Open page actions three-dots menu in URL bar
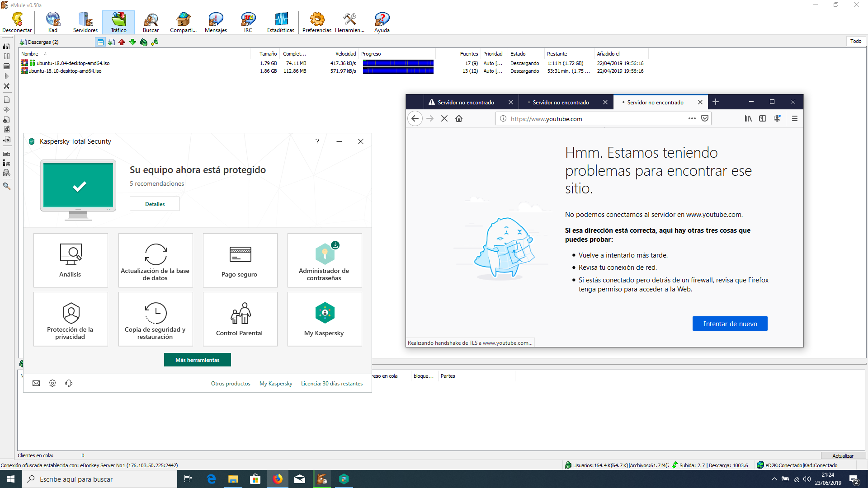The height and width of the screenshot is (488, 868). 692,118
